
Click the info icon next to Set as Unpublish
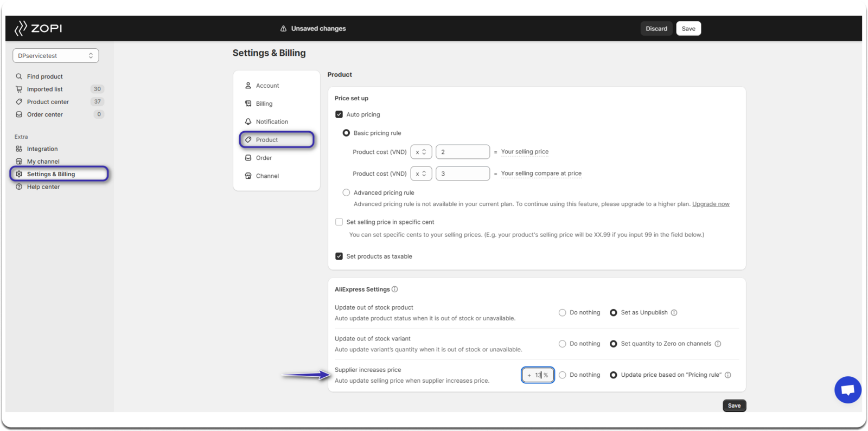pos(674,313)
